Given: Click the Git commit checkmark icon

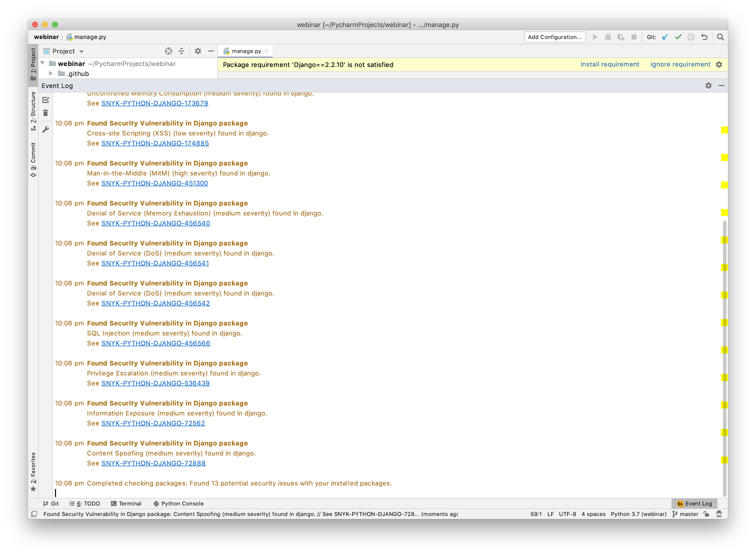Looking at the screenshot, I should [x=678, y=37].
